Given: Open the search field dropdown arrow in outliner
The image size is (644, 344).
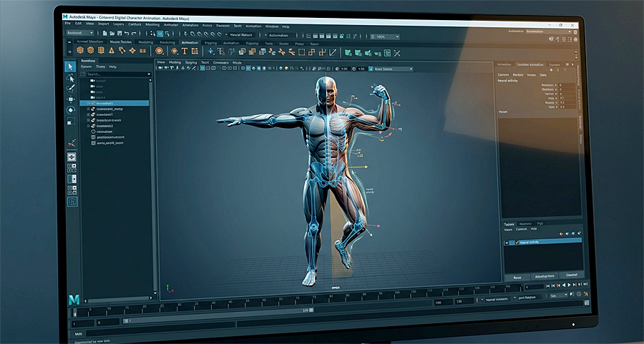Looking at the screenshot, I should [x=149, y=74].
